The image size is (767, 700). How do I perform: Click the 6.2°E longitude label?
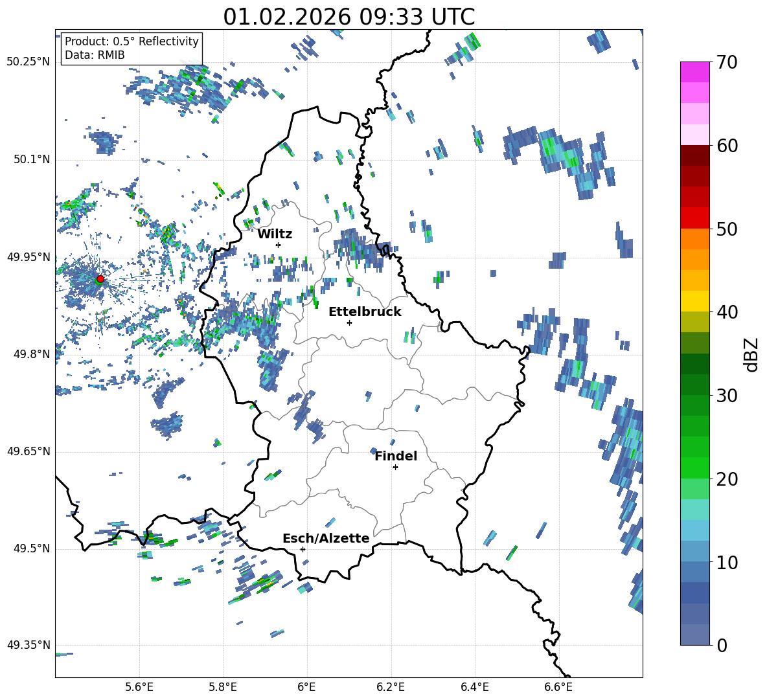tap(391, 687)
